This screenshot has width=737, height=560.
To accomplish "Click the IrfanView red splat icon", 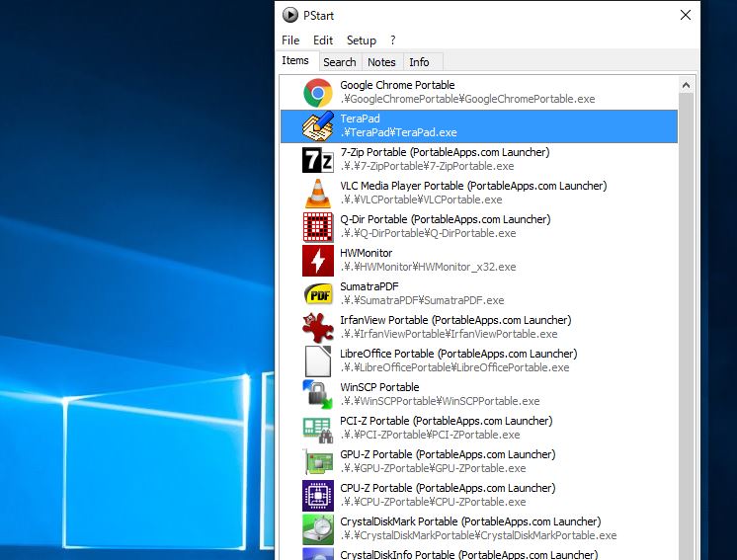I will click(318, 328).
